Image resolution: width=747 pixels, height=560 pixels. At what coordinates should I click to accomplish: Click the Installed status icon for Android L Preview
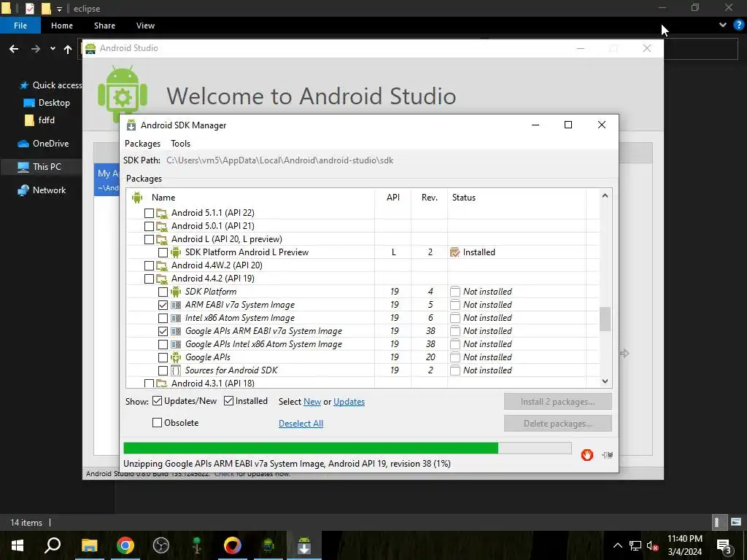click(x=455, y=252)
